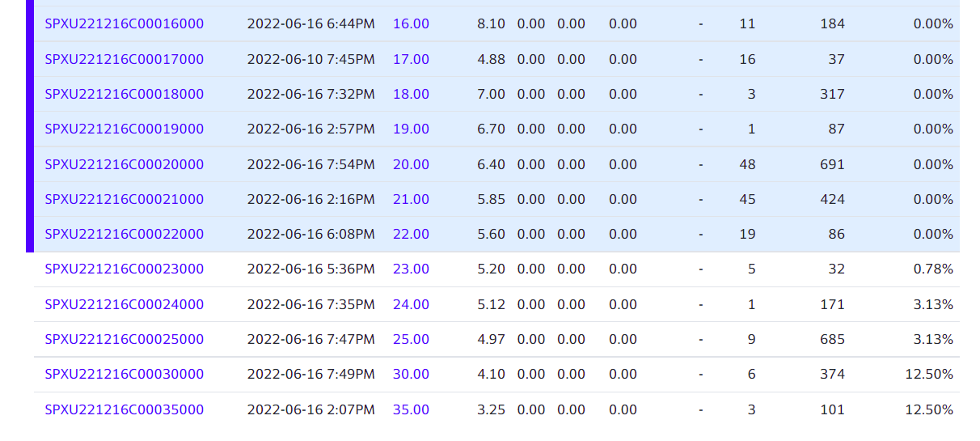This screenshot has height=441, width=980.
Task: Click trade date 2022-06-16 5:36PM
Action: 311,269
